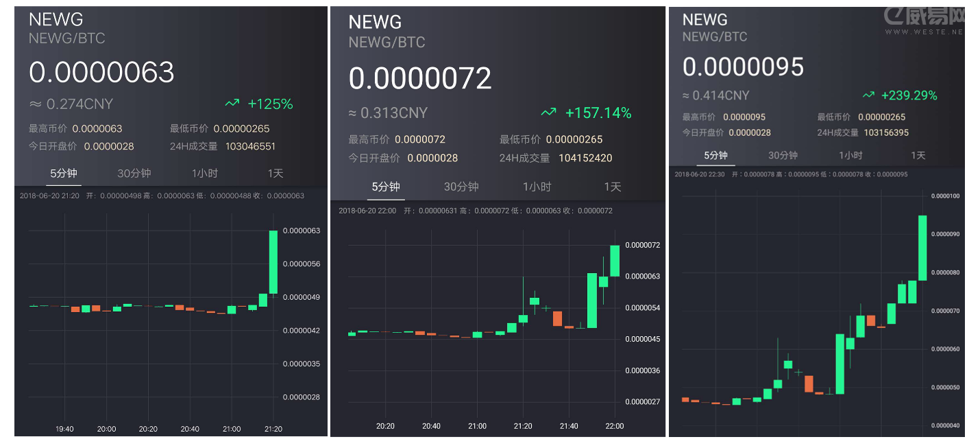This screenshot has width=980, height=448.
Task: Click the ≈ 0.414CNY converted price
Action: coord(716,95)
